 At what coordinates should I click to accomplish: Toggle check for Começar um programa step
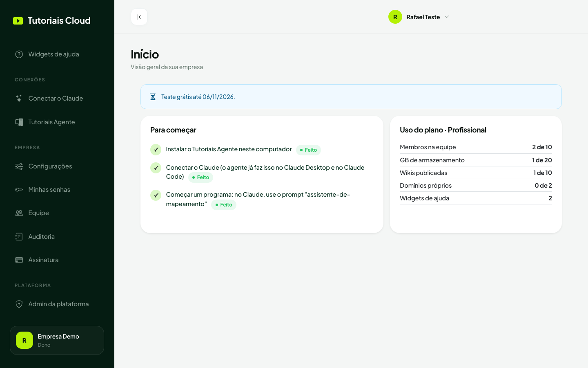[156, 195]
